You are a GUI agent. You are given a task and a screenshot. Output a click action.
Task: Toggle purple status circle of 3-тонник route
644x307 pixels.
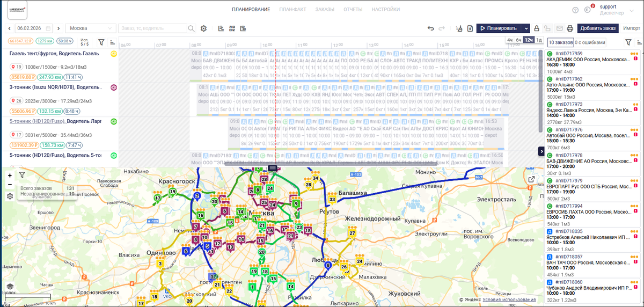point(114,87)
